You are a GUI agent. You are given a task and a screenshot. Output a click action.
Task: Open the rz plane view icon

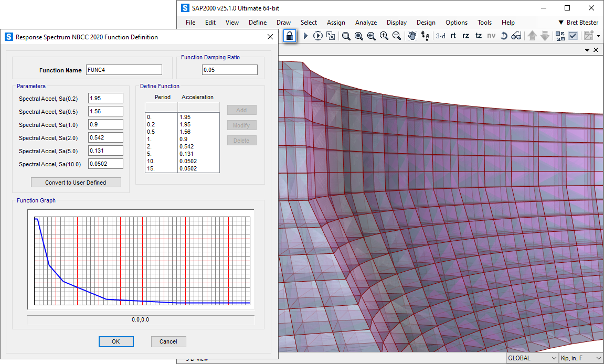(x=465, y=35)
